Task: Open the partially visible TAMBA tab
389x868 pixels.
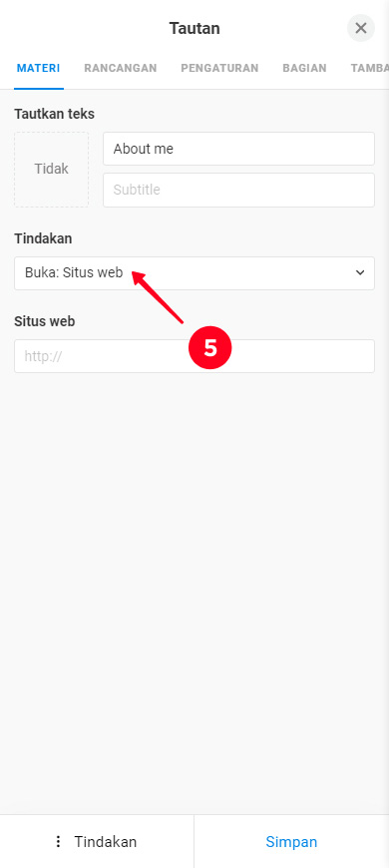Action: pos(370,68)
